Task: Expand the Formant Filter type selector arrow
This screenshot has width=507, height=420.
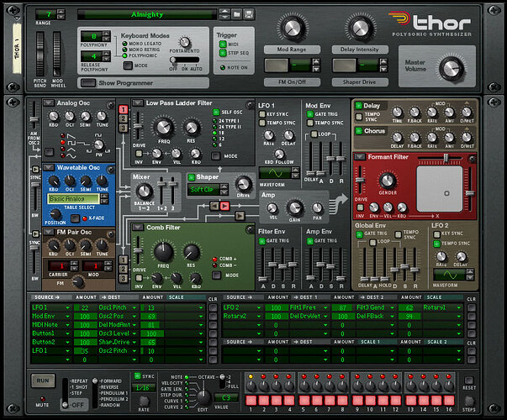Action: pyautogui.click(x=359, y=157)
